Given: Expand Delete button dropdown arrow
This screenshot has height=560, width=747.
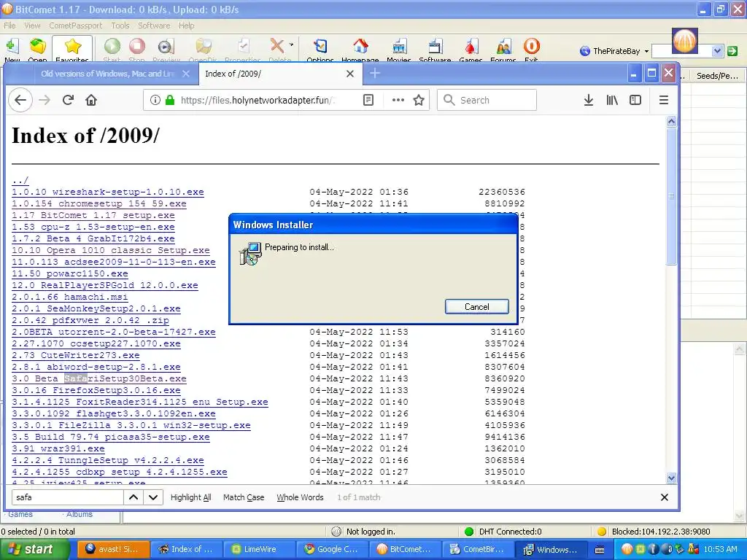Looking at the screenshot, I should click(x=291, y=44).
